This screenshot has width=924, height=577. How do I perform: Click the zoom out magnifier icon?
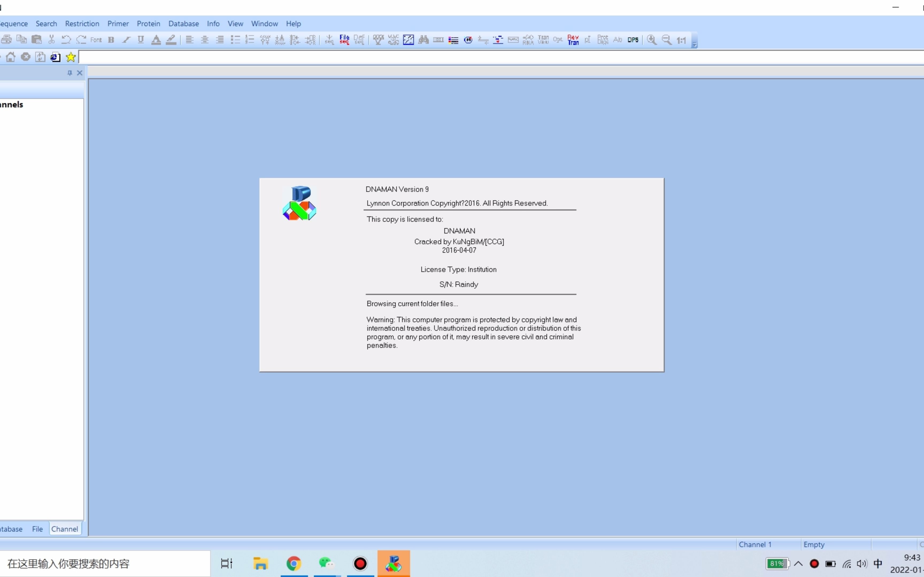667,40
